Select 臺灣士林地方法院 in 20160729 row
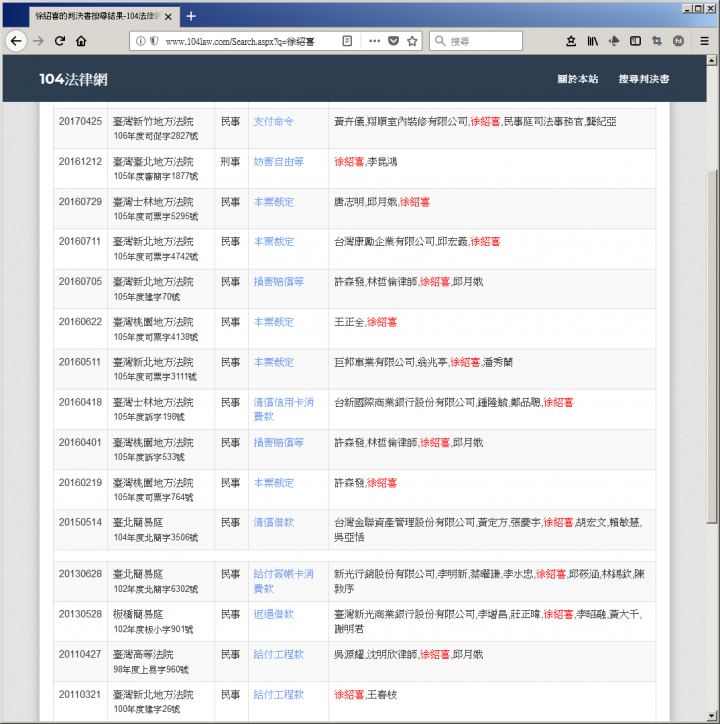This screenshot has width=720, height=724. (x=153, y=202)
